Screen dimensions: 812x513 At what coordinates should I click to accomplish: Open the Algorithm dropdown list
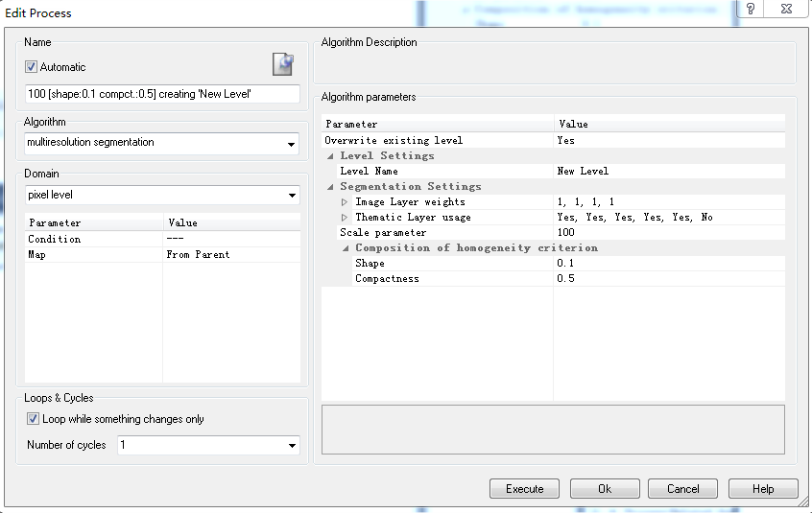[x=291, y=144]
